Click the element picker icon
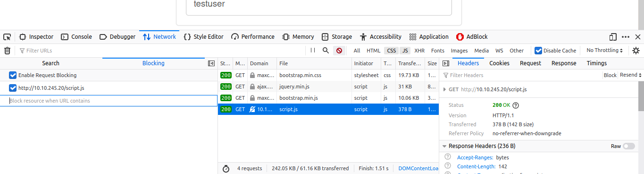 (7, 37)
